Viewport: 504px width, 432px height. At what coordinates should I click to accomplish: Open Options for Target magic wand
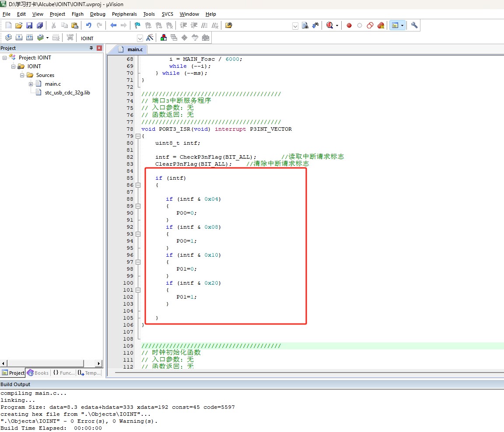150,38
